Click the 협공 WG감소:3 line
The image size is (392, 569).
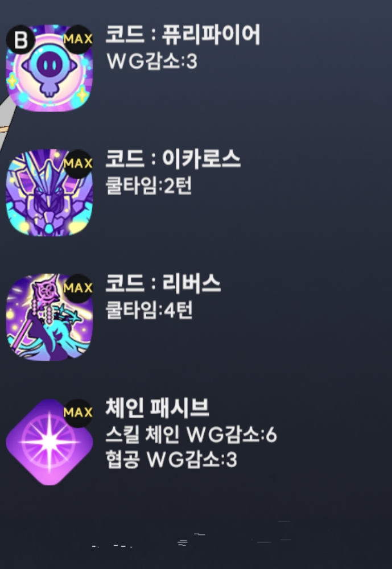point(171,460)
